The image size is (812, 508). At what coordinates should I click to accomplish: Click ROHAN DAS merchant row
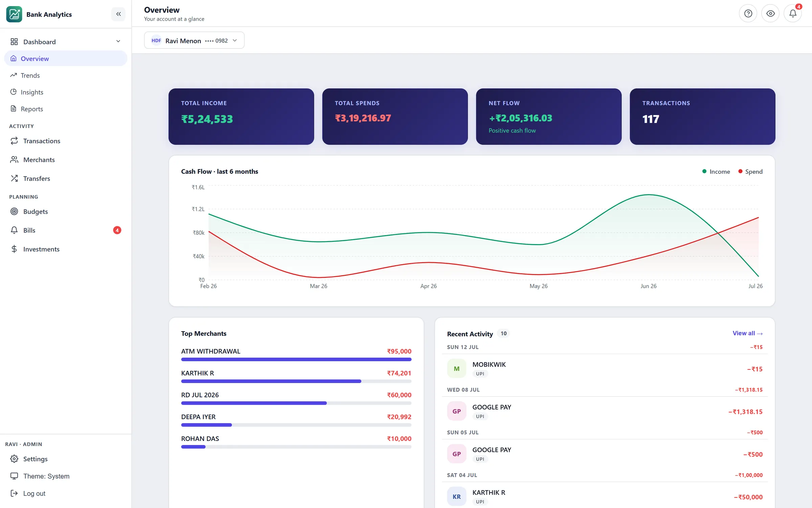tap(296, 442)
